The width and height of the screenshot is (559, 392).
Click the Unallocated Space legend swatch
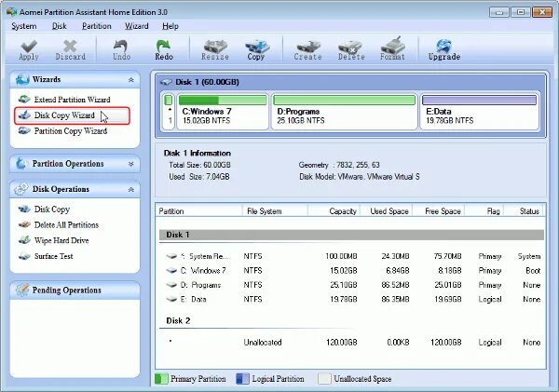pyautogui.click(x=324, y=378)
